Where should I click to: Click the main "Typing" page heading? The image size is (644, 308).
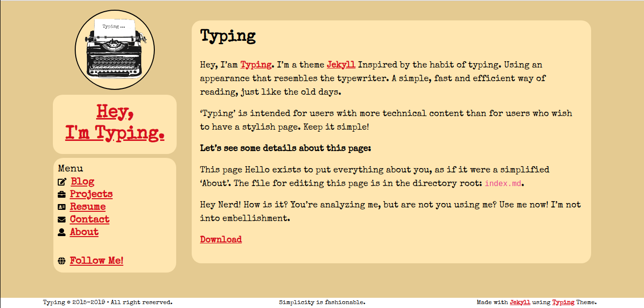point(228,36)
